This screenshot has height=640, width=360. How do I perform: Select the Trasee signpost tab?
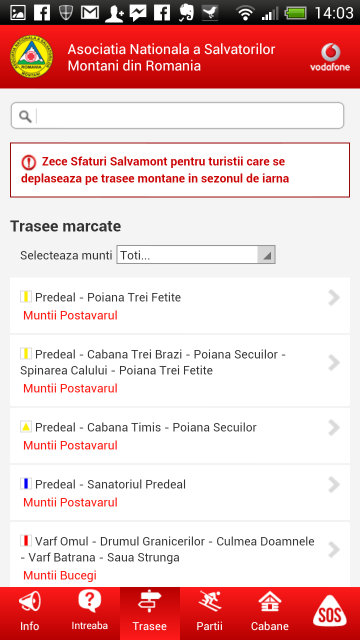(150, 613)
